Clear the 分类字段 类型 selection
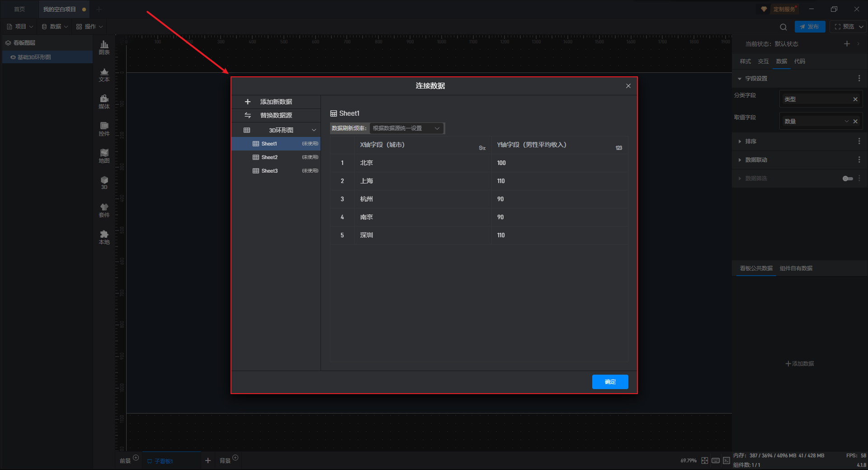 tap(855, 99)
